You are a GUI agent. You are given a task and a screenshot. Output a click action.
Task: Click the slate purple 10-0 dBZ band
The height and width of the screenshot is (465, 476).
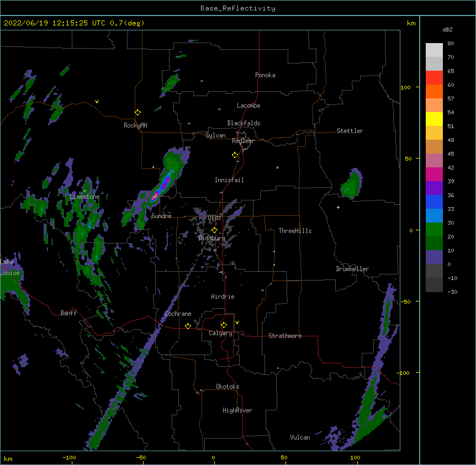(434, 257)
